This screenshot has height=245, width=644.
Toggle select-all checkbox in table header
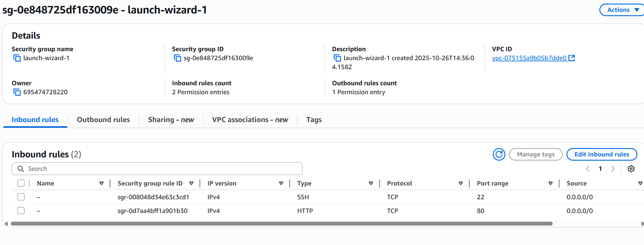coord(21,183)
